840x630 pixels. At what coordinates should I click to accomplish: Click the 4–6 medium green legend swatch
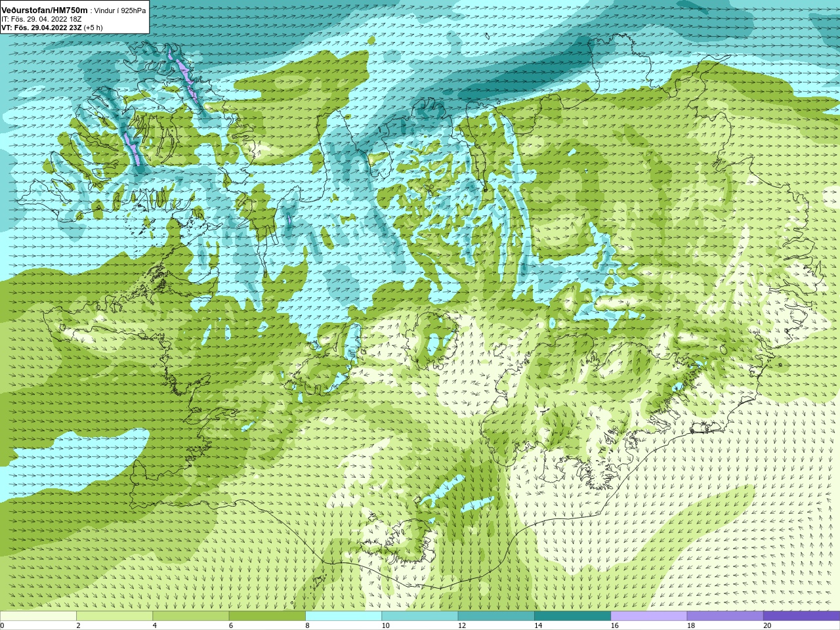pos(191,616)
